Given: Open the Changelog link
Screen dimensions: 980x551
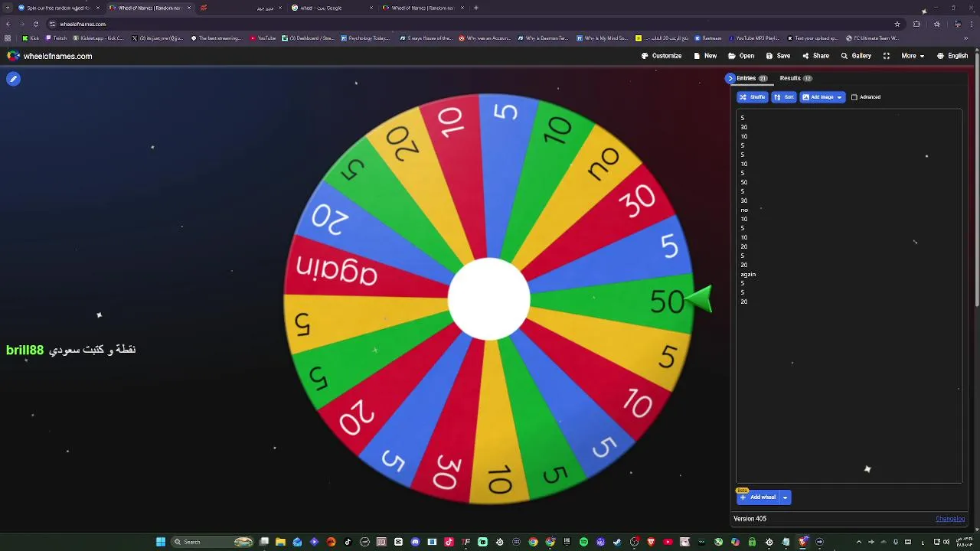Looking at the screenshot, I should (x=950, y=519).
